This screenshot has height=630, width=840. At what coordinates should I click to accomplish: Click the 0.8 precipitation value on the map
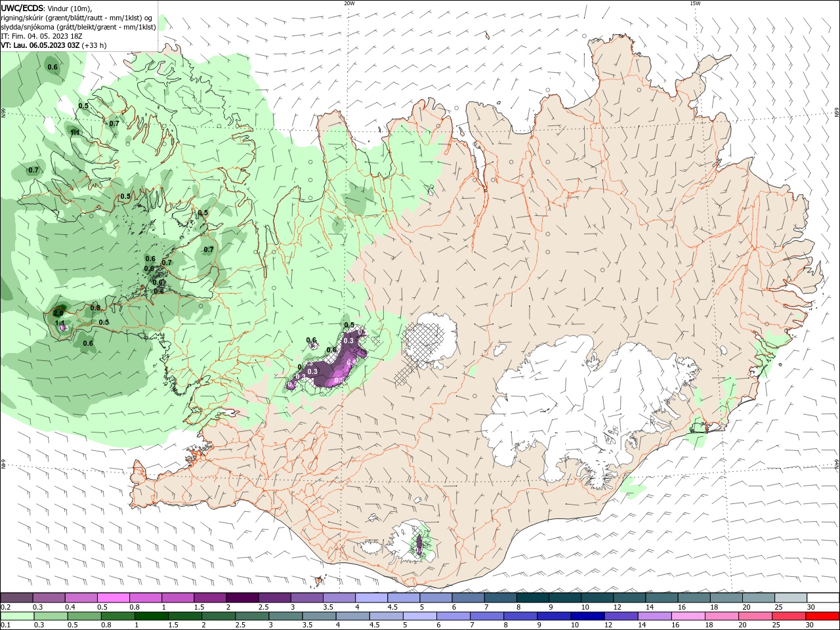pos(95,308)
